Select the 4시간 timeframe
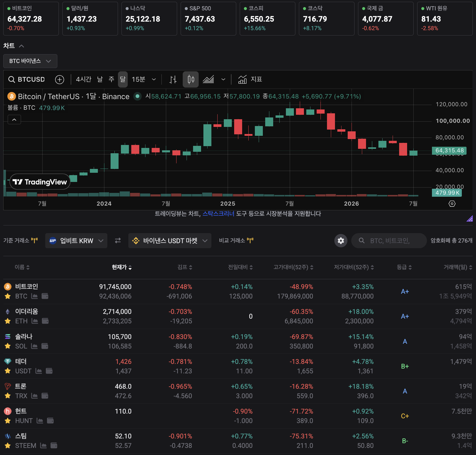Viewport: 476px width, 455px height. click(x=84, y=79)
